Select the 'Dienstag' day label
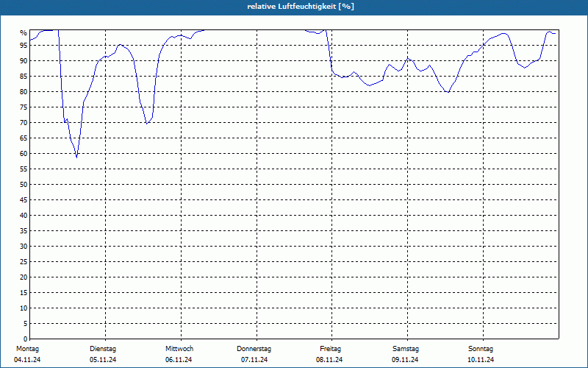Viewport: 588px width, 368px height. coord(103,349)
